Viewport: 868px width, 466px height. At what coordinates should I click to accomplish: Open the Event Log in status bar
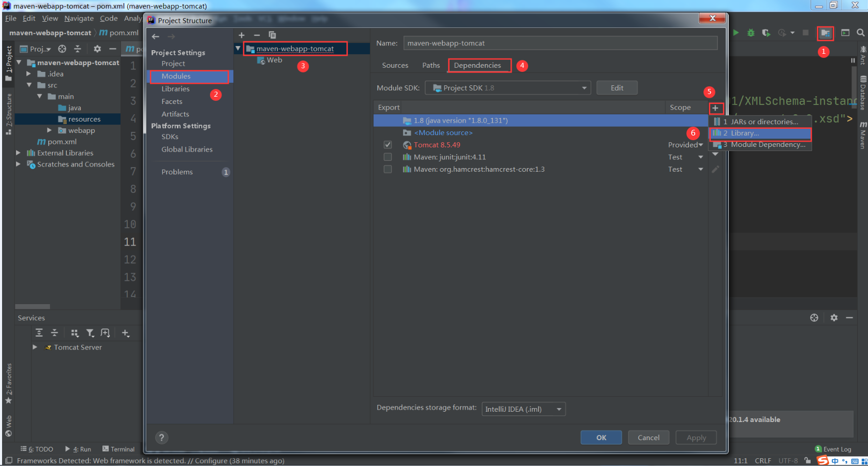click(833, 449)
